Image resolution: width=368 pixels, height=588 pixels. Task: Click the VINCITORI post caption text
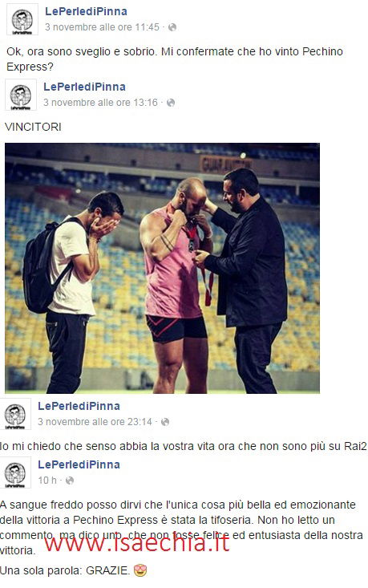pyautogui.click(x=33, y=127)
